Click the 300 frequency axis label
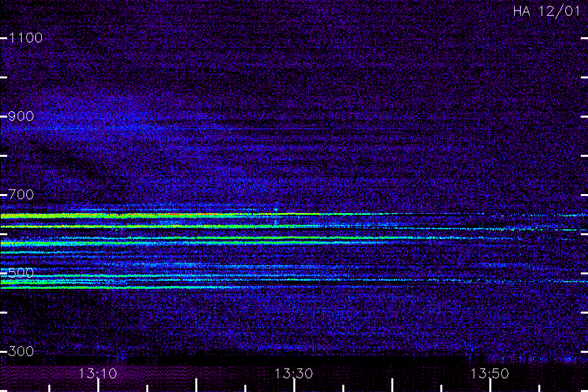 pyautogui.click(x=22, y=351)
